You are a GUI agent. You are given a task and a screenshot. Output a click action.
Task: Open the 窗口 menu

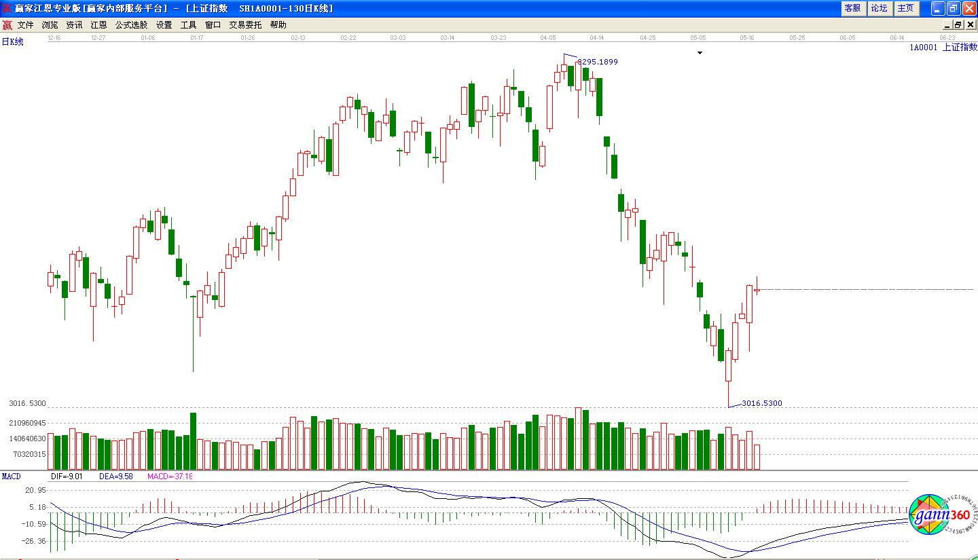pyautogui.click(x=213, y=25)
